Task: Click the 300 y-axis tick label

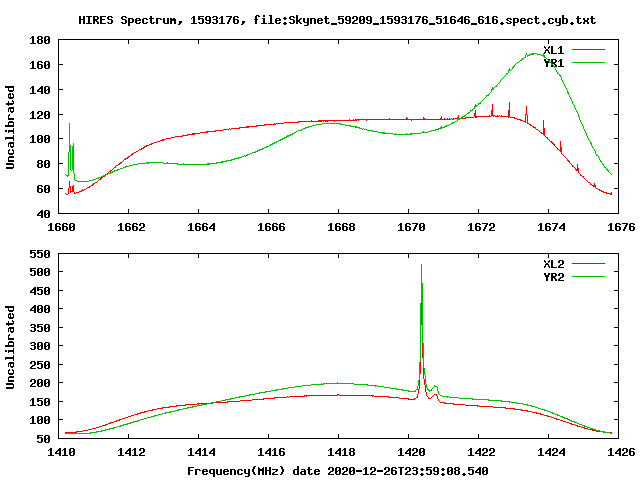Action: (40, 346)
